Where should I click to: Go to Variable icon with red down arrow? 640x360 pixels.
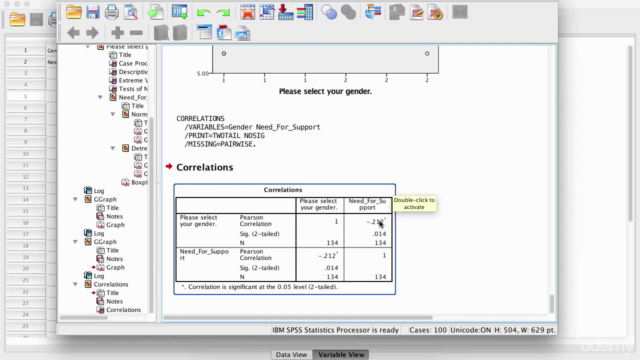286,12
